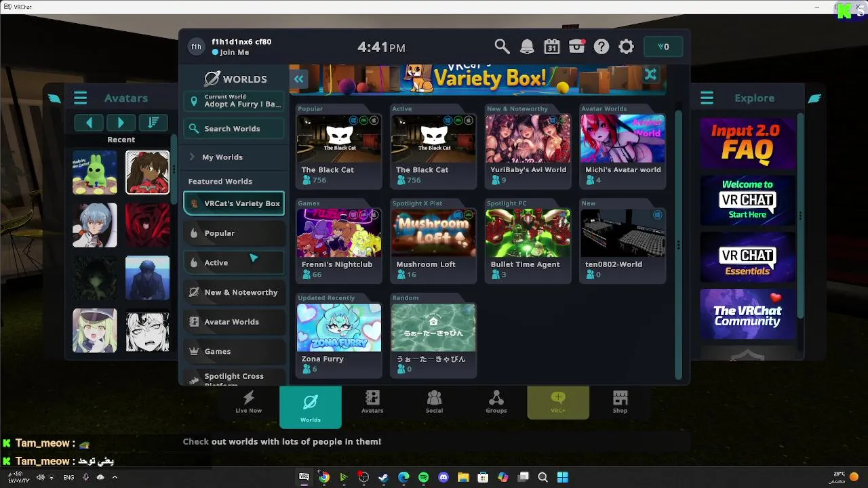Open the VRC+ tab
The width and height of the screenshot is (868, 488).
(x=558, y=402)
